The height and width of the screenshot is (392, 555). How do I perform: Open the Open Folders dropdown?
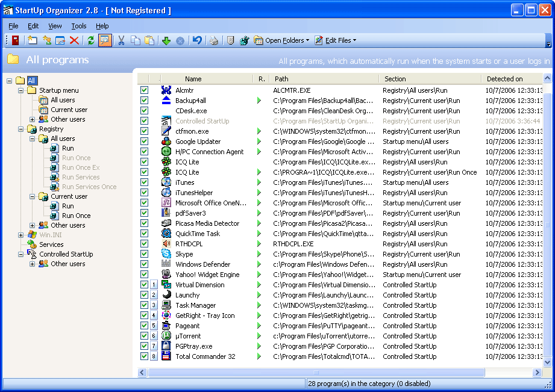282,40
